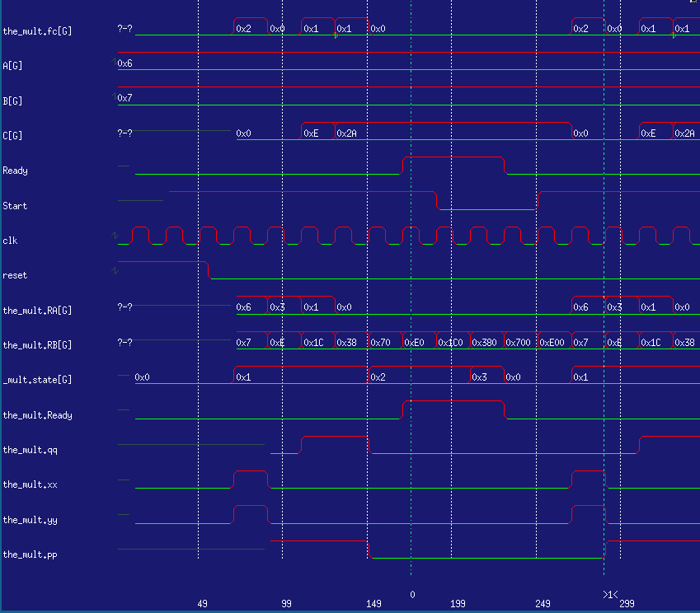Image resolution: width=700 pixels, height=613 pixels.
Task: Select the the_mult.Ready signal label
Action: [37, 415]
